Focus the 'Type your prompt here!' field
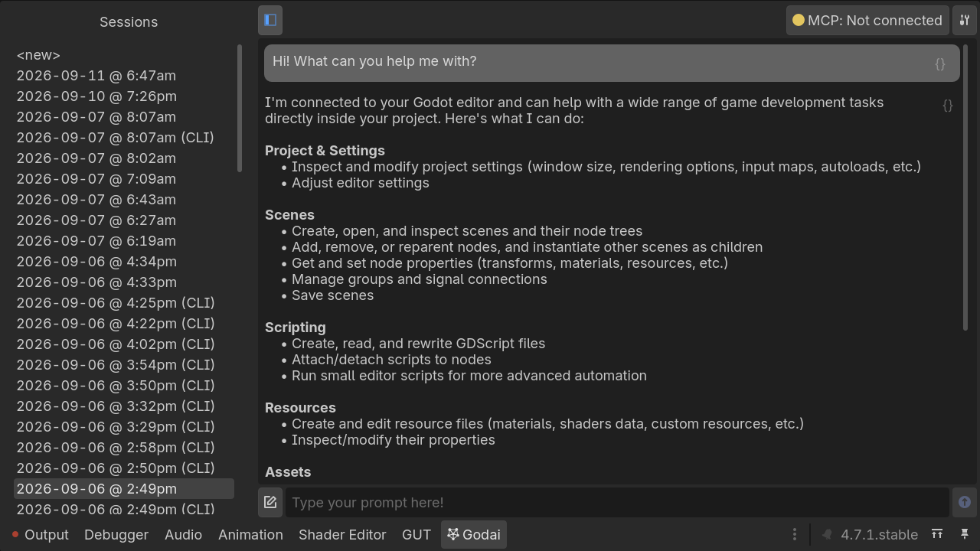The height and width of the screenshot is (551, 980). (x=617, y=503)
